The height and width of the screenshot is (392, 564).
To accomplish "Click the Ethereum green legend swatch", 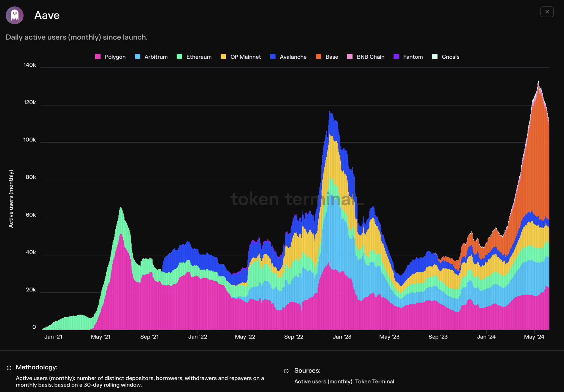I will coord(179,57).
